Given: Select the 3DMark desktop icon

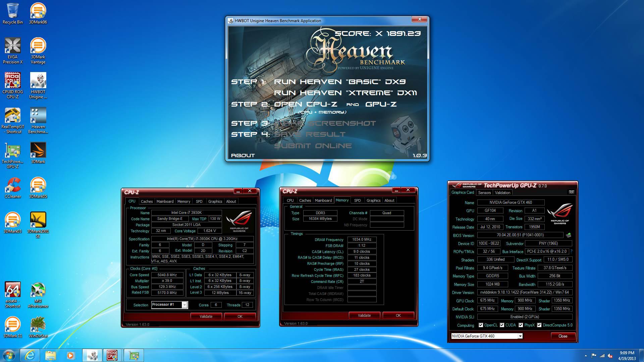Looking at the screenshot, I should [x=38, y=153].
